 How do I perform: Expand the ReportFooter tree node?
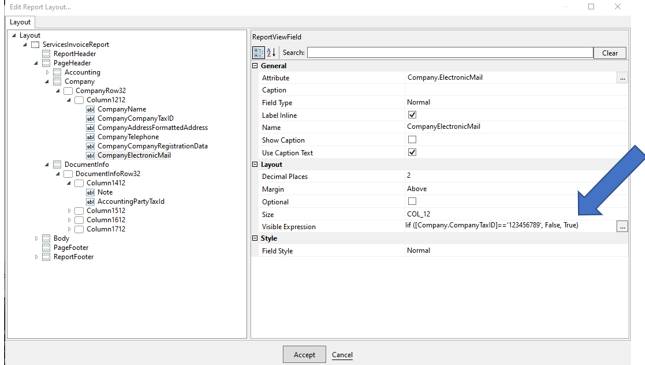point(36,257)
